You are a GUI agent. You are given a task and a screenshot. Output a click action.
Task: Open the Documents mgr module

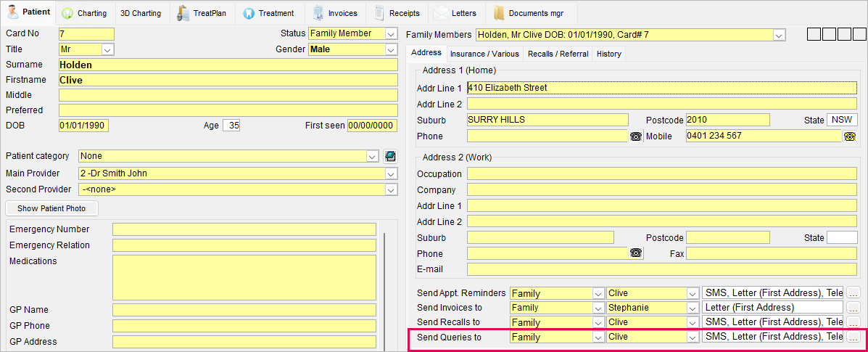(x=528, y=13)
